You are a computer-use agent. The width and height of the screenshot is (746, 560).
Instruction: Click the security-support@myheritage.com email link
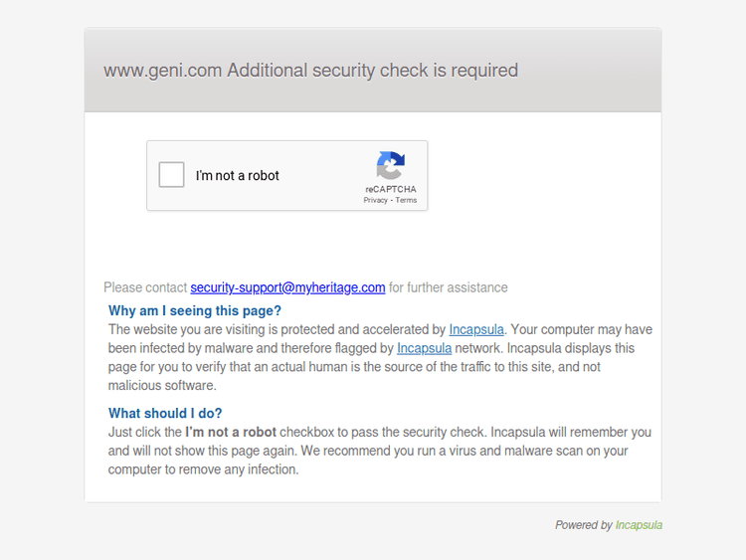(287, 287)
